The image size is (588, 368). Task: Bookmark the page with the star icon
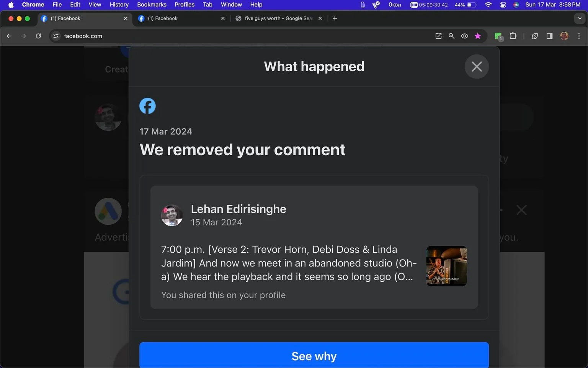(477, 36)
